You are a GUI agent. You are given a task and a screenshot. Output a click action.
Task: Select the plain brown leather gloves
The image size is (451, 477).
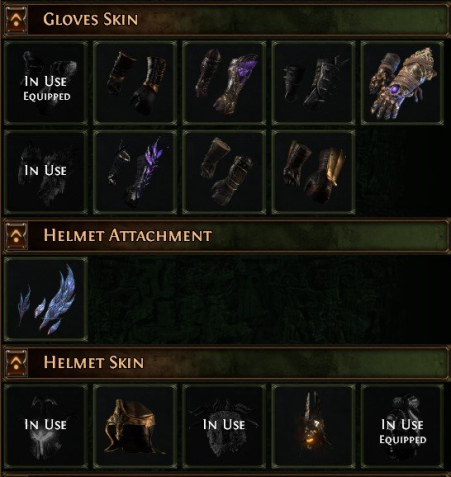click(224, 172)
